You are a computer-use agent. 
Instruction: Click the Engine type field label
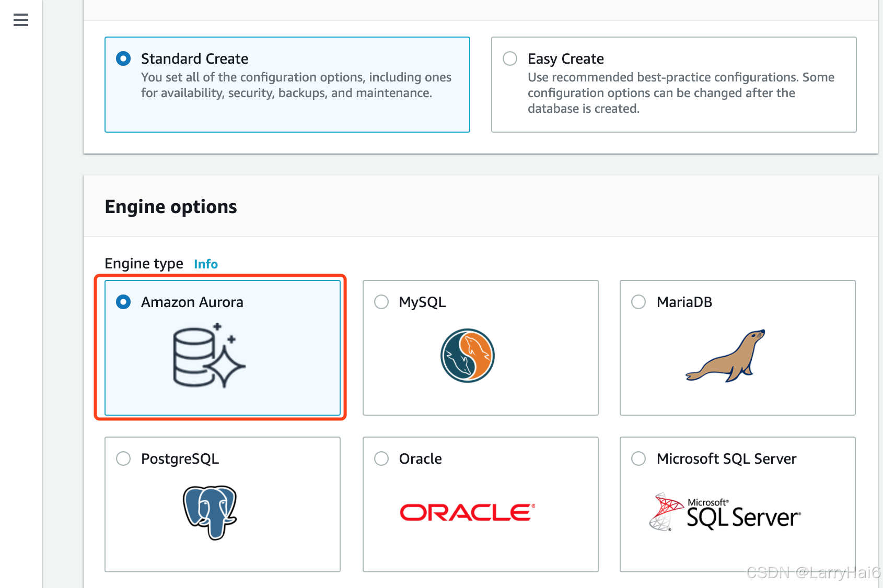(x=144, y=264)
